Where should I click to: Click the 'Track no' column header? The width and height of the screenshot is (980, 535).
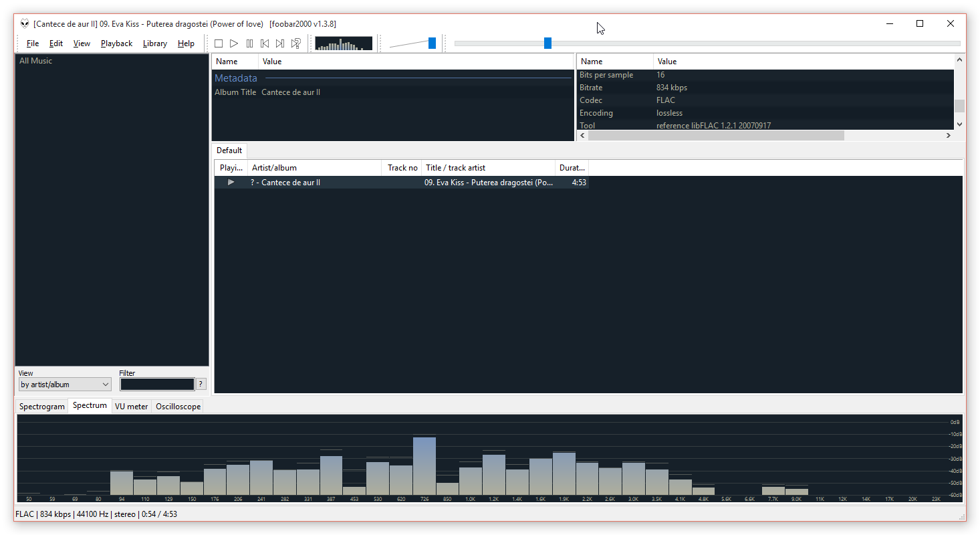pyautogui.click(x=402, y=168)
